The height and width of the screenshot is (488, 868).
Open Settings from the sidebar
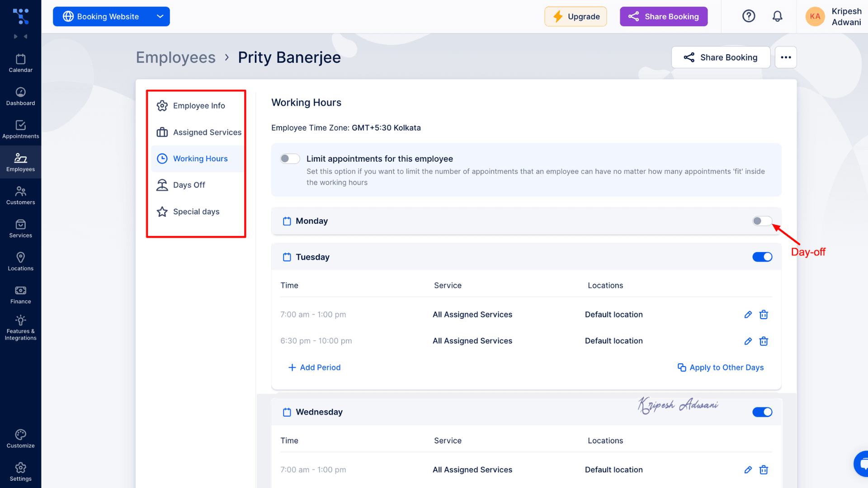(x=20, y=471)
